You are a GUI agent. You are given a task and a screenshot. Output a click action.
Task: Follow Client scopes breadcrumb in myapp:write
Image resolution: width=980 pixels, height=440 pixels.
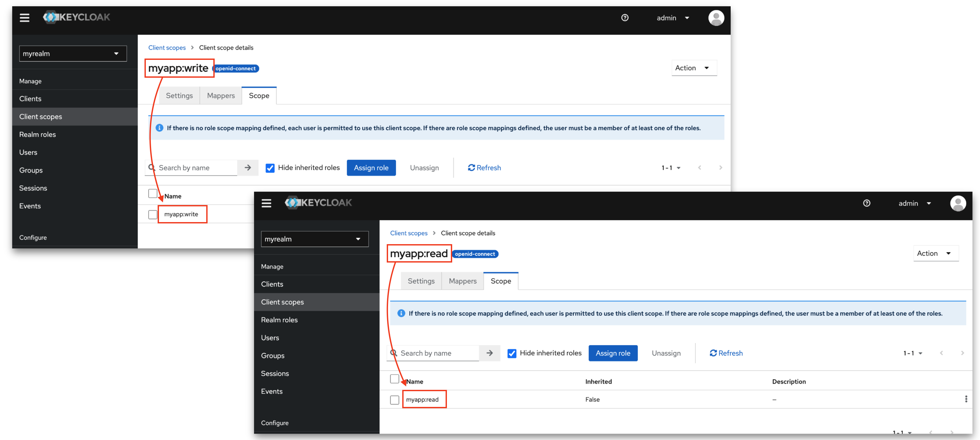[x=167, y=48]
